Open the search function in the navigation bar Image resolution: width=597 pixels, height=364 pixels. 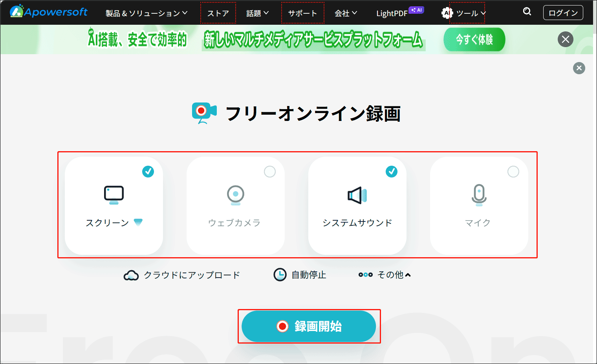(527, 12)
